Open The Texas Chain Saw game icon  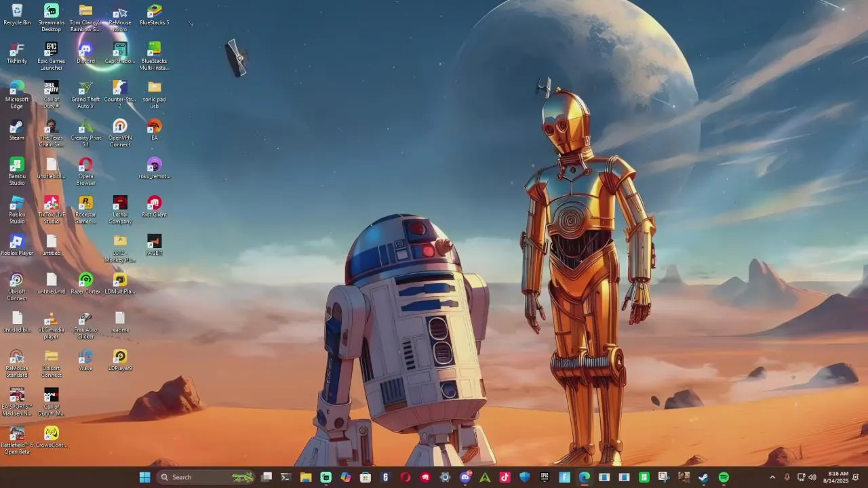coord(52,134)
